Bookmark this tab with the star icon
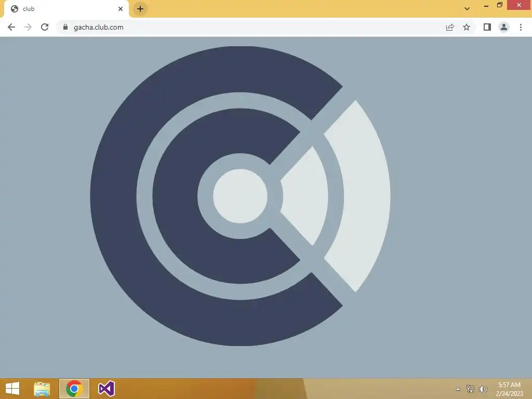Viewport: 532px width, 399px height. point(467,27)
